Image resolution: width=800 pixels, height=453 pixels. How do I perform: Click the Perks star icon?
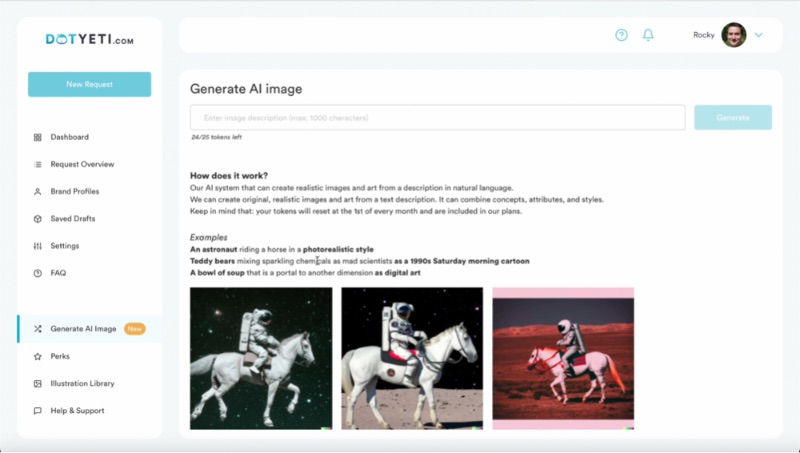pos(38,357)
